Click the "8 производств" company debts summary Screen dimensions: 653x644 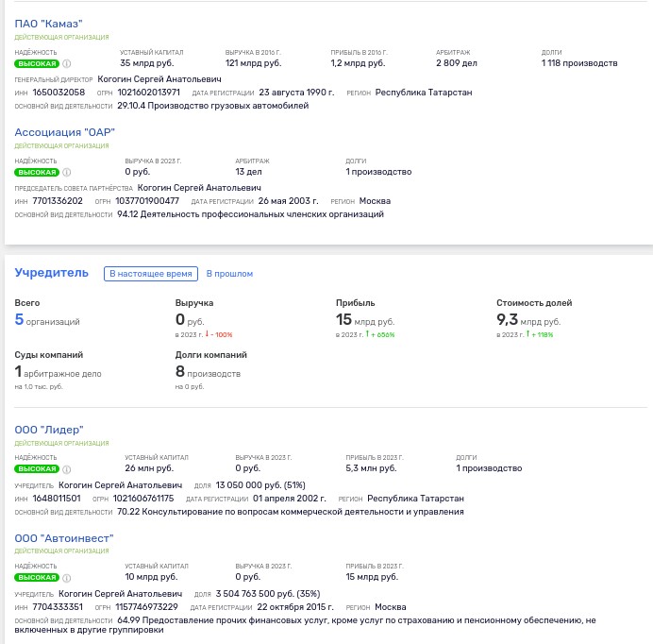(x=208, y=372)
